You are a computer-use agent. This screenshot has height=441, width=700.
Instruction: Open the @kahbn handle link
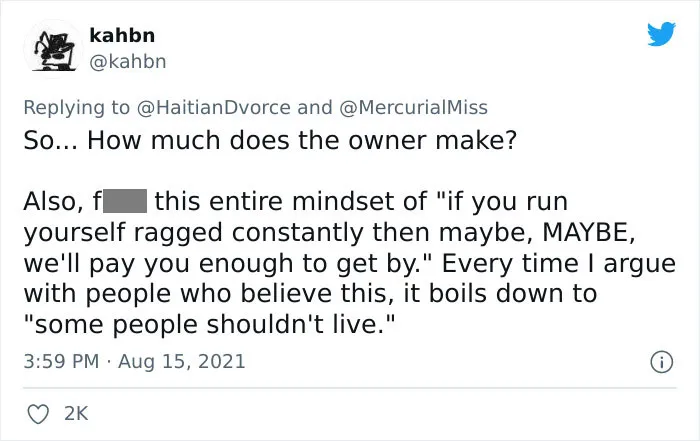click(128, 62)
